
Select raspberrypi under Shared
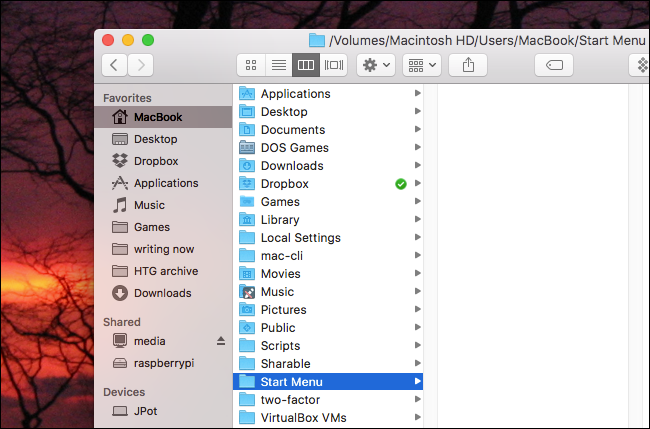point(163,363)
